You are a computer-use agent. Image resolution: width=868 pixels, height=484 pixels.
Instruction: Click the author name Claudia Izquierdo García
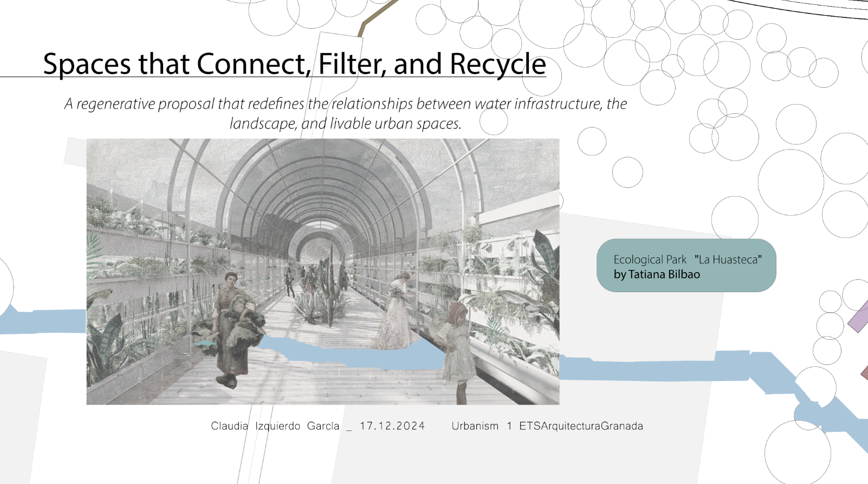[275, 426]
